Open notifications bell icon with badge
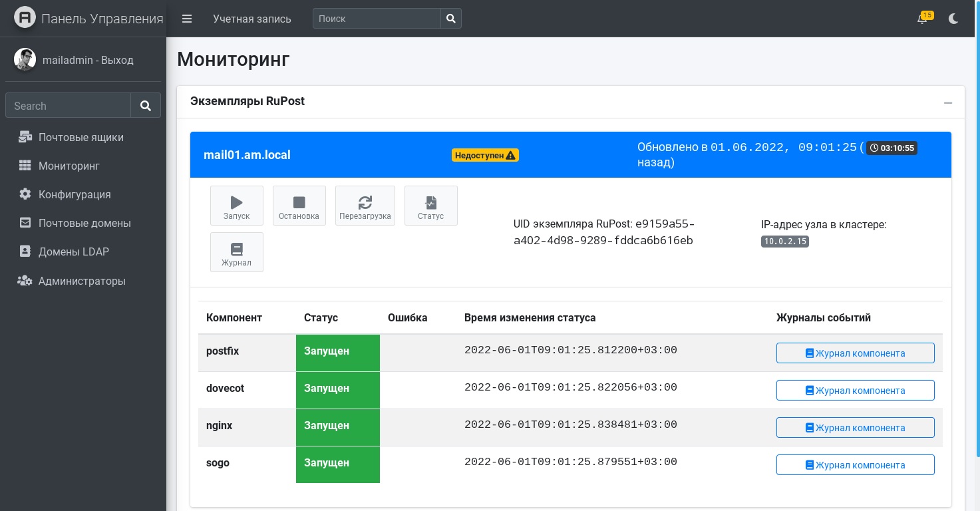The image size is (980, 511). pos(922,19)
